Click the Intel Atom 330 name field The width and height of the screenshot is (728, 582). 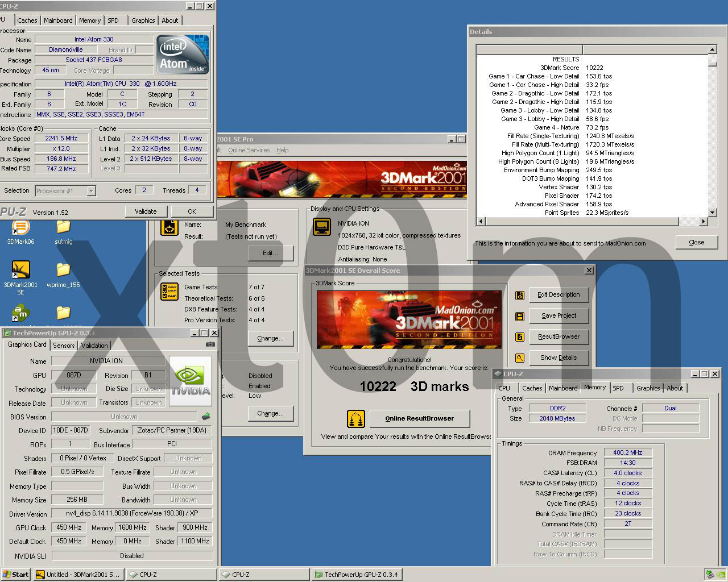94,40
